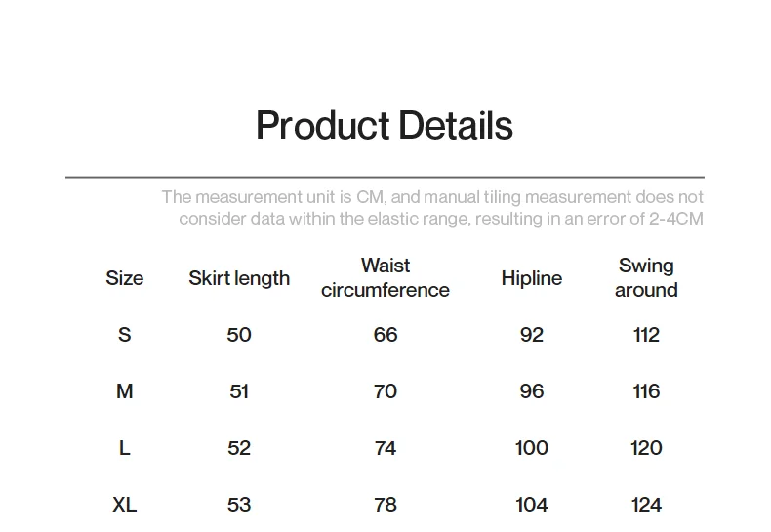
Task: Select the Skirt length column header
Action: (239, 278)
